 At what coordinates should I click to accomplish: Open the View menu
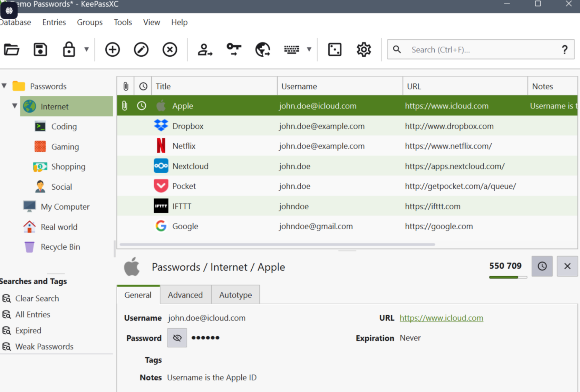click(152, 22)
